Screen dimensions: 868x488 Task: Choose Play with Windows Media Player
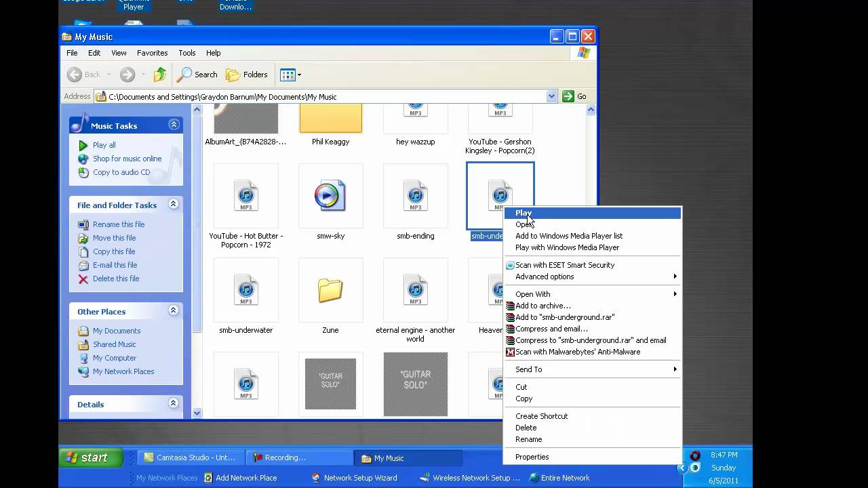(x=592, y=247)
